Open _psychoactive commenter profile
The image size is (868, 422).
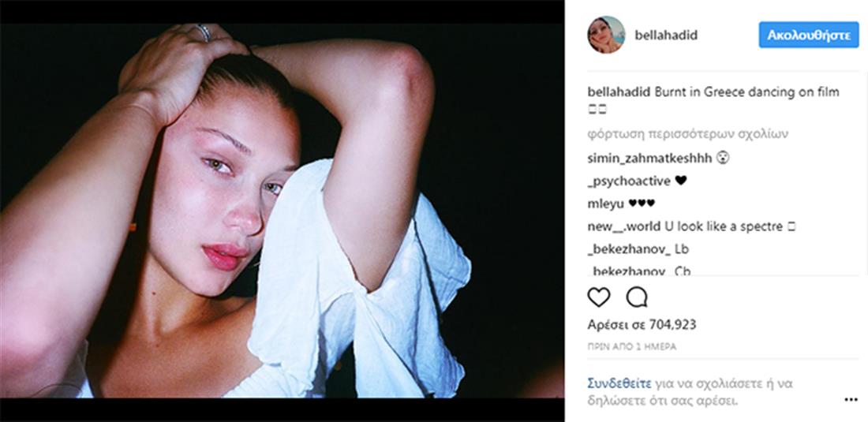click(629, 181)
